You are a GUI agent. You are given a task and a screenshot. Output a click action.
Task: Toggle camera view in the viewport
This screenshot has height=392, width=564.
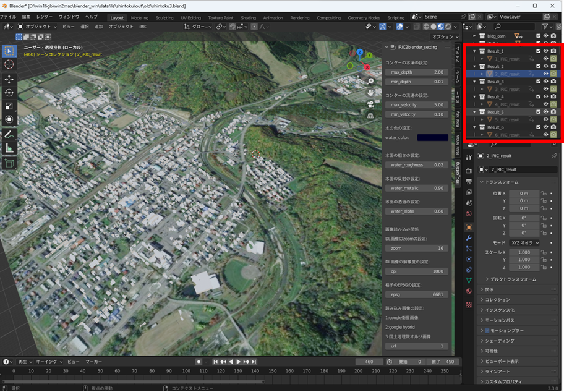click(370, 104)
